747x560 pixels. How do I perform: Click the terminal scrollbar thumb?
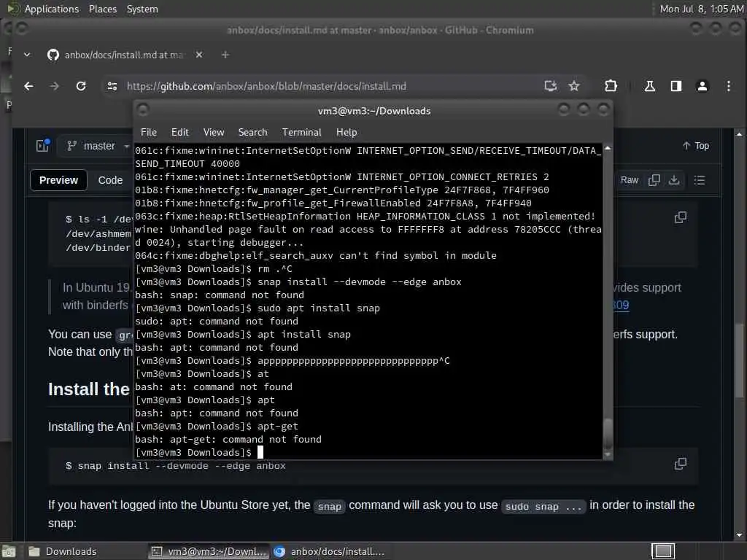(608, 433)
